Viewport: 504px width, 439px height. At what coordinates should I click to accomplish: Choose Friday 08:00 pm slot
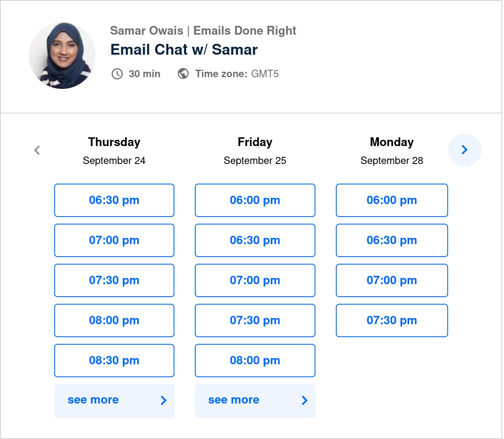point(255,361)
